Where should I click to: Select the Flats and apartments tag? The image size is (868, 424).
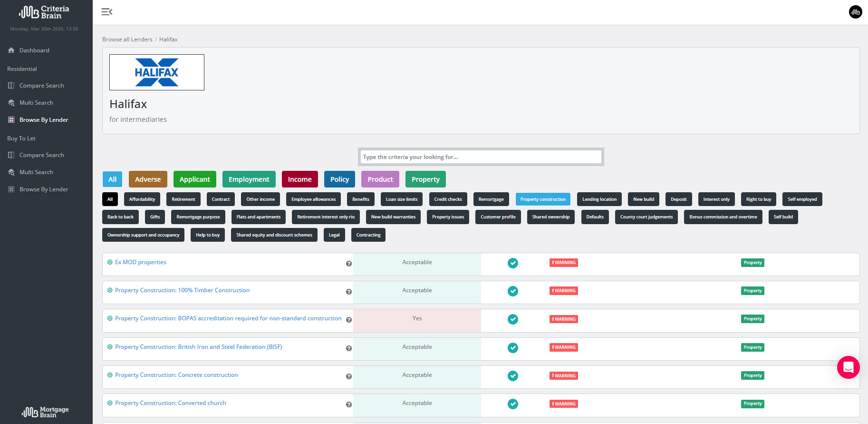click(x=259, y=217)
